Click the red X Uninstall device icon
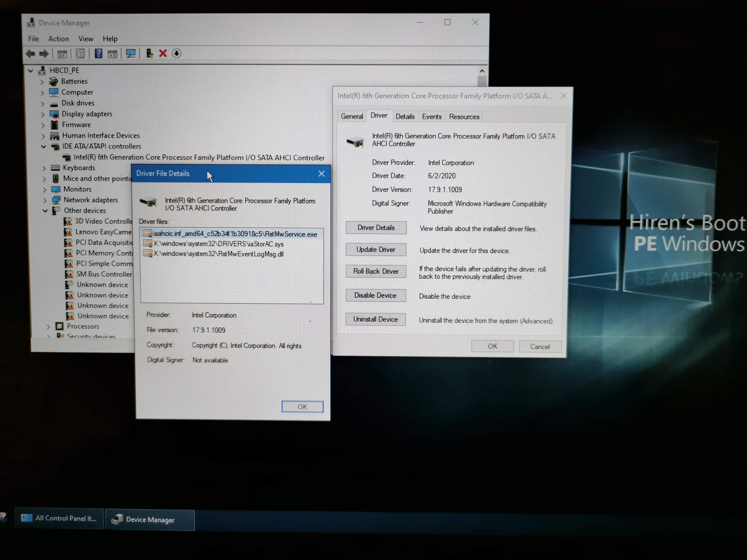Image resolution: width=747 pixels, height=560 pixels. coord(163,54)
